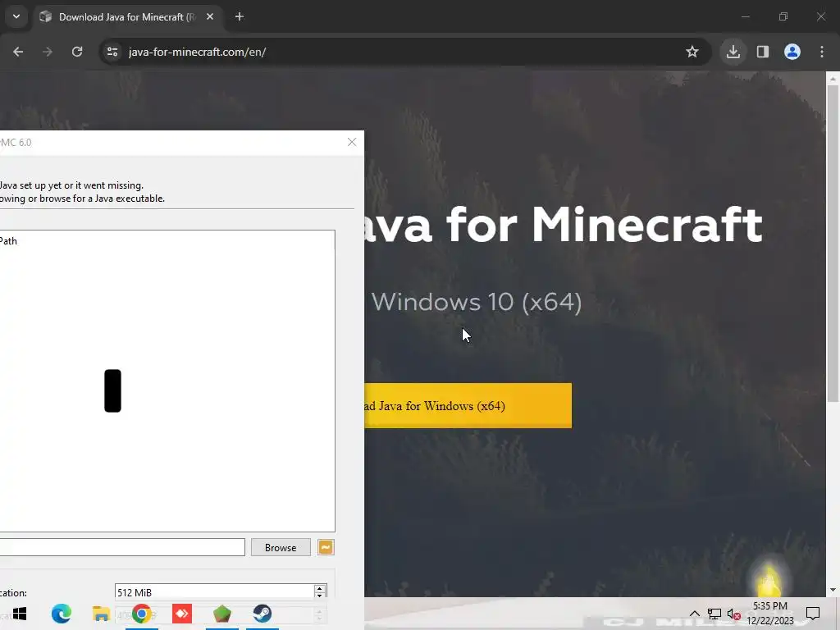
Task: Open network status tray icon
Action: 714,614
